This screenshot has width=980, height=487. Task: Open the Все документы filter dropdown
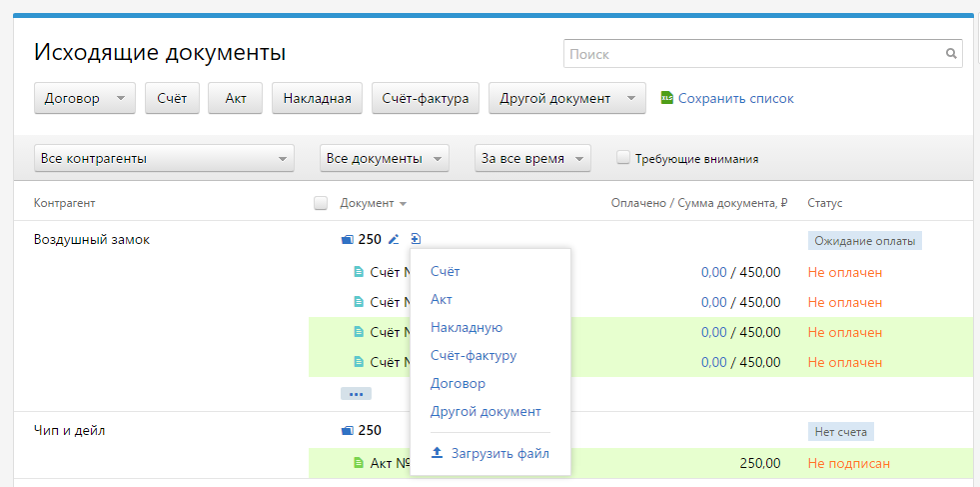(x=385, y=158)
